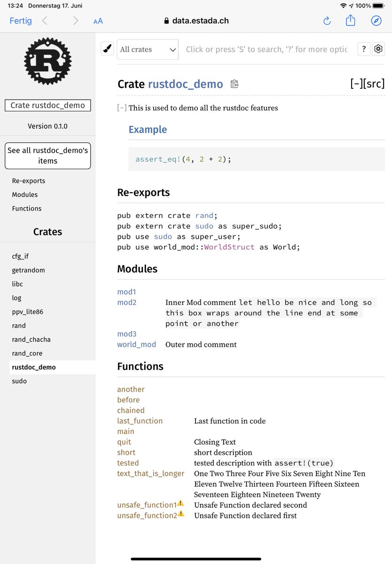
Task: Go back with the left chevron
Action: 45,21
